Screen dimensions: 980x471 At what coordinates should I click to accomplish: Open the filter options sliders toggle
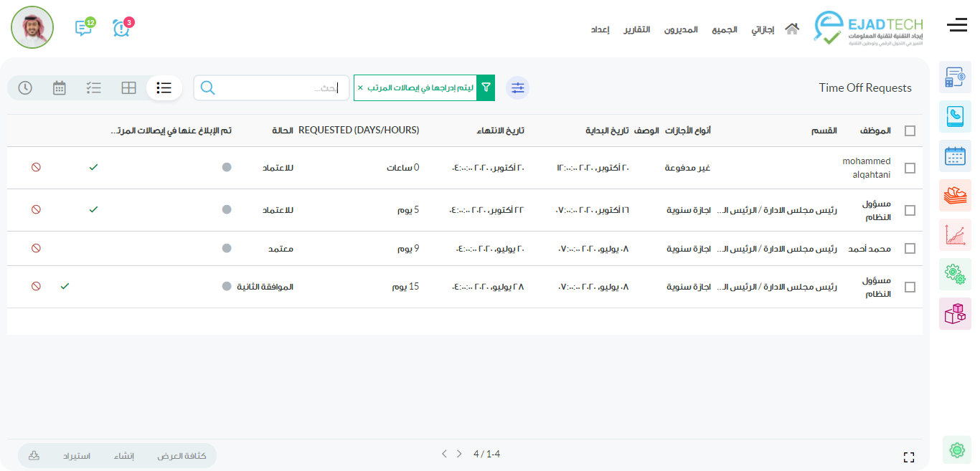click(517, 87)
